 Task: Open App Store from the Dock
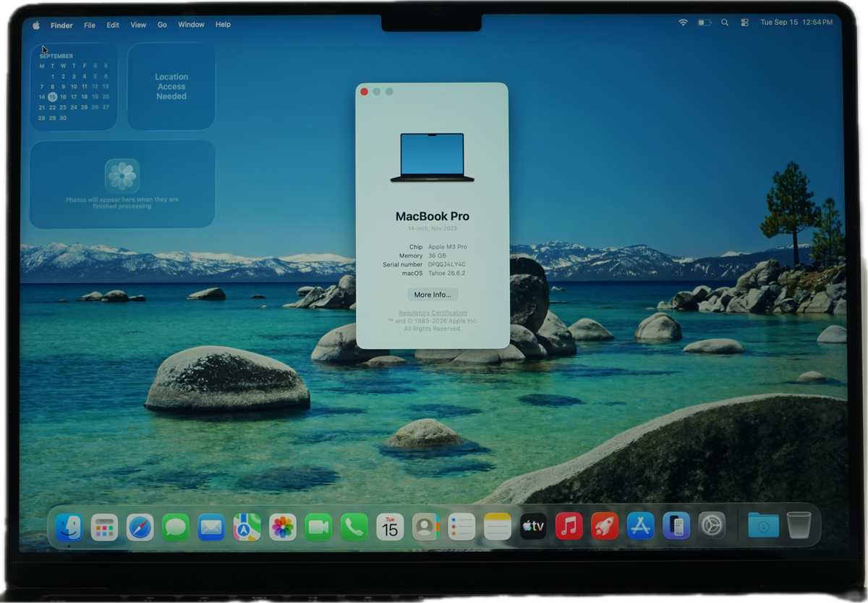tap(640, 527)
